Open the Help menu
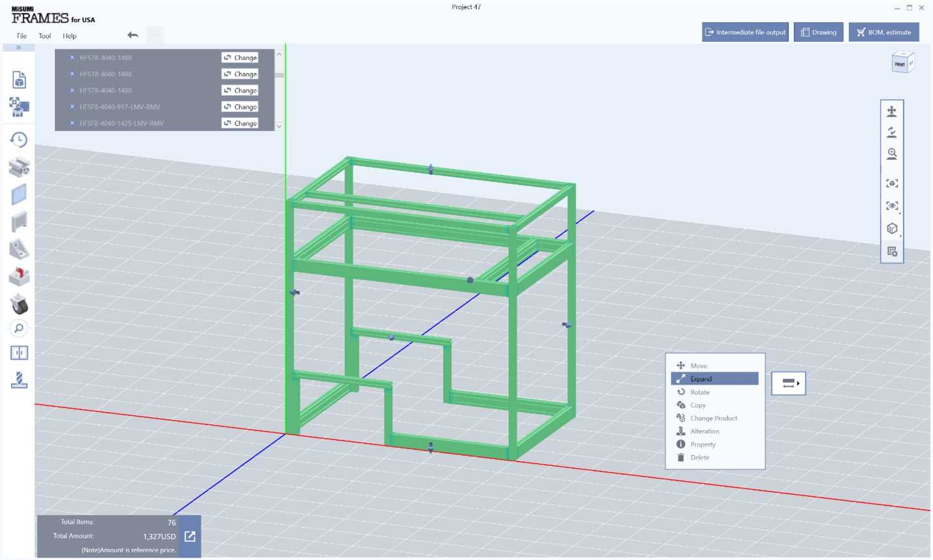The height and width of the screenshot is (560, 933). (69, 36)
